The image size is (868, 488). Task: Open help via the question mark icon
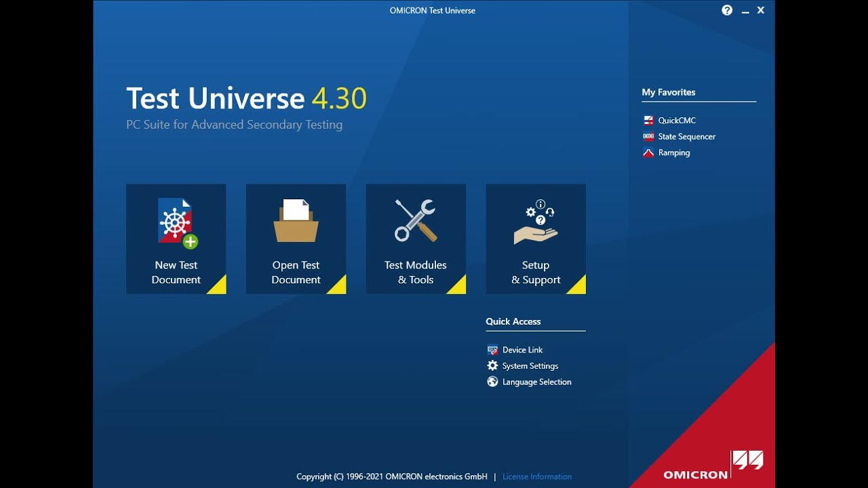(727, 10)
